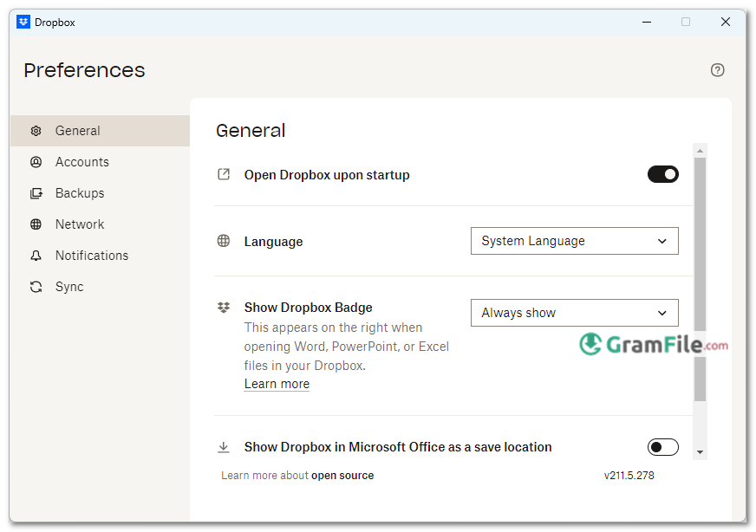Click the Dropbox badge icon beside Show Dropbox Badge
Screen dimensions: 756x532
[x=223, y=307]
